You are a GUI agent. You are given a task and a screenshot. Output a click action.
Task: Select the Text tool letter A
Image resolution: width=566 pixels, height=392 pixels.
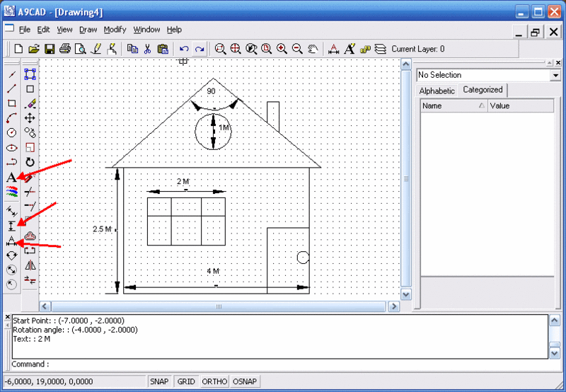click(11, 177)
